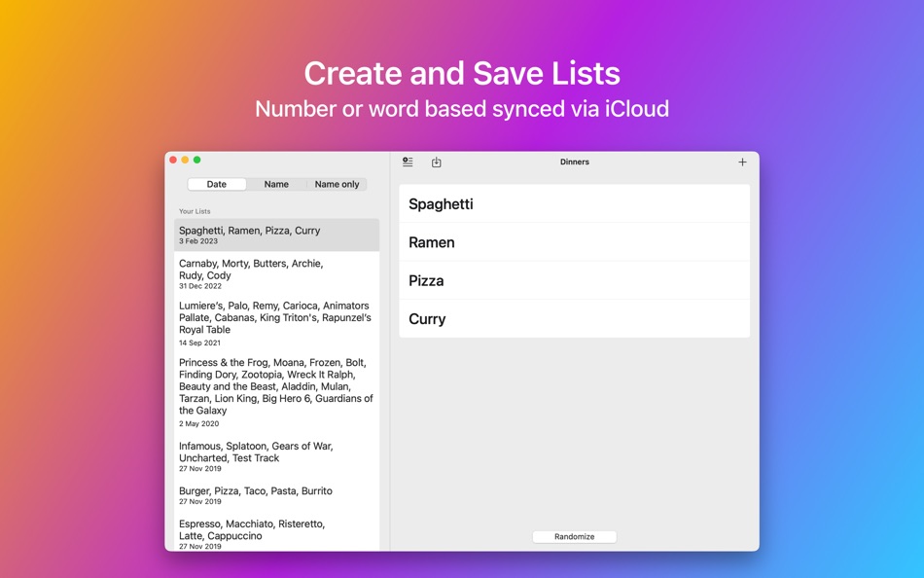This screenshot has height=578, width=924.
Task: Minimize window with yellow button
Action: tap(185, 160)
